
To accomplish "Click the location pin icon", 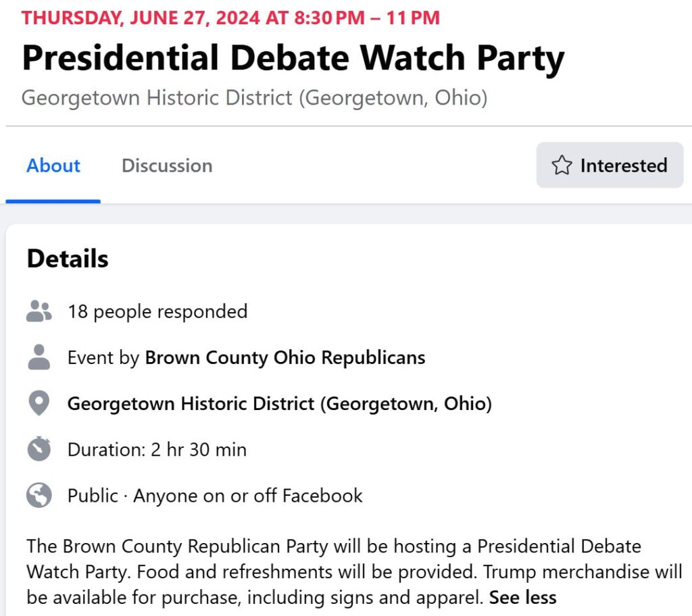I will pos(39,403).
